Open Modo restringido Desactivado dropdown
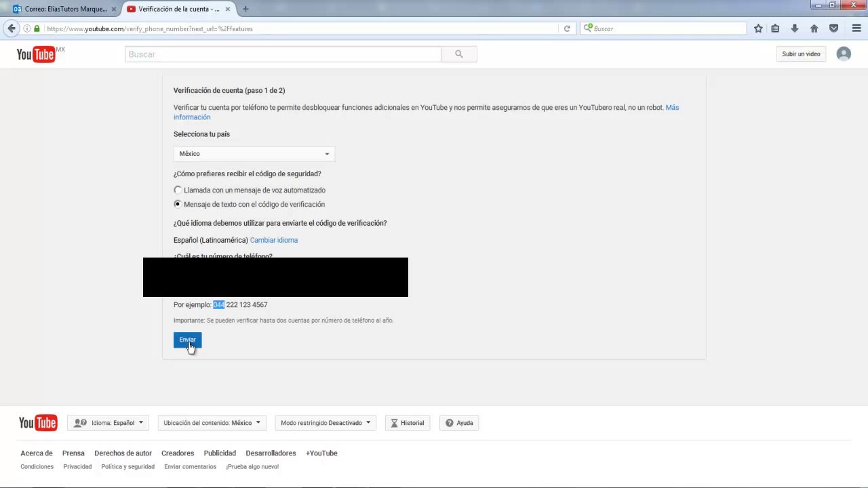 [325, 423]
